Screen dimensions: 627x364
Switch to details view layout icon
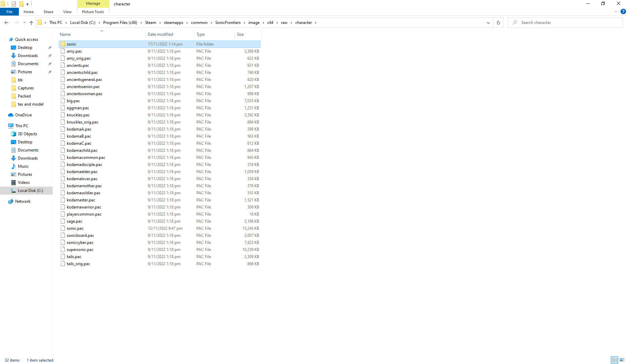click(x=615, y=360)
